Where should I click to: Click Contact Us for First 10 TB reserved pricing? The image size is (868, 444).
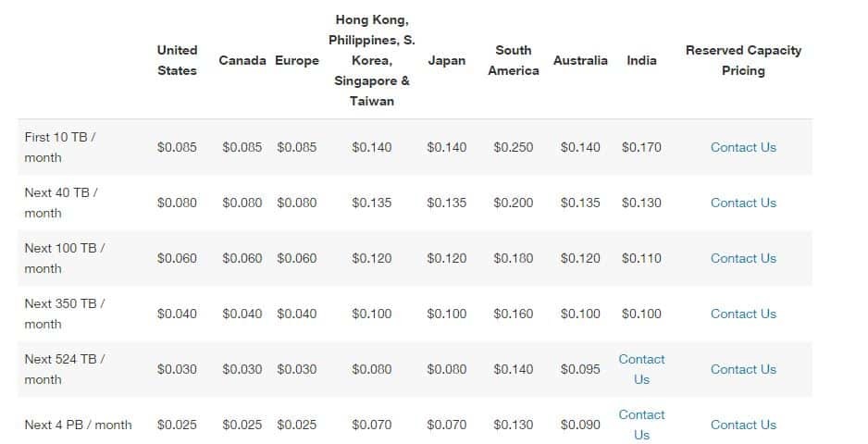[x=743, y=147]
